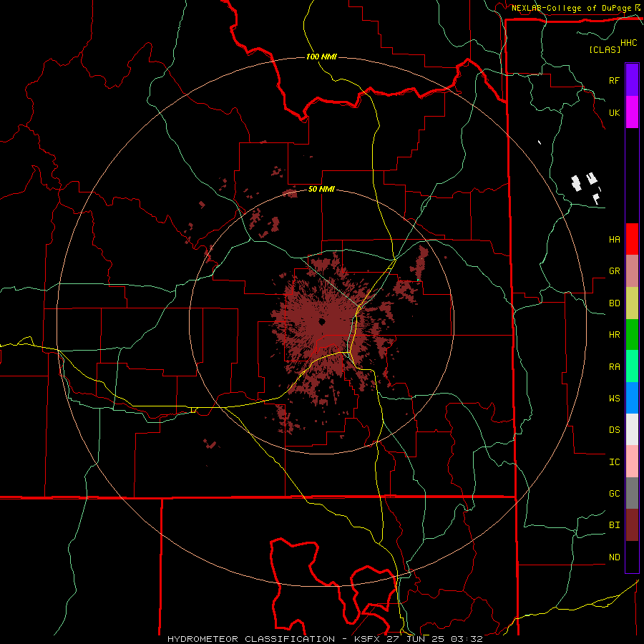
Task: Click the 'HHC' product label
Action: (x=629, y=43)
